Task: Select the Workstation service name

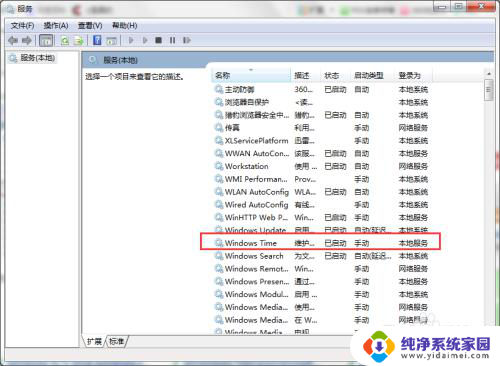Action: (246, 166)
